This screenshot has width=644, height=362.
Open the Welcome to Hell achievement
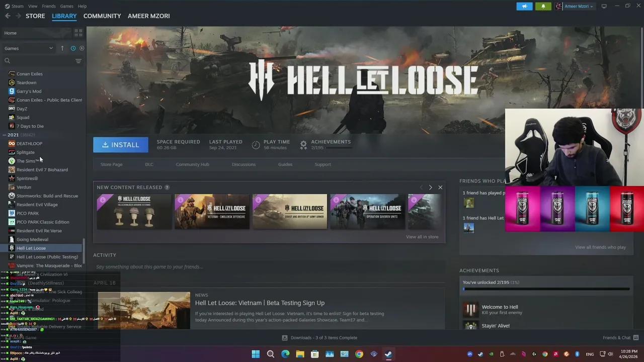point(546,310)
